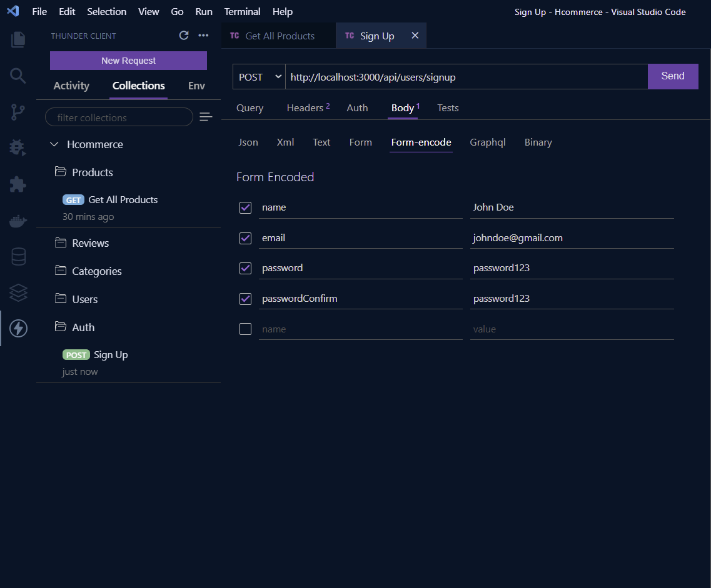The image size is (711, 588).
Task: Collapse the Hcommerce collection
Action: point(55,144)
